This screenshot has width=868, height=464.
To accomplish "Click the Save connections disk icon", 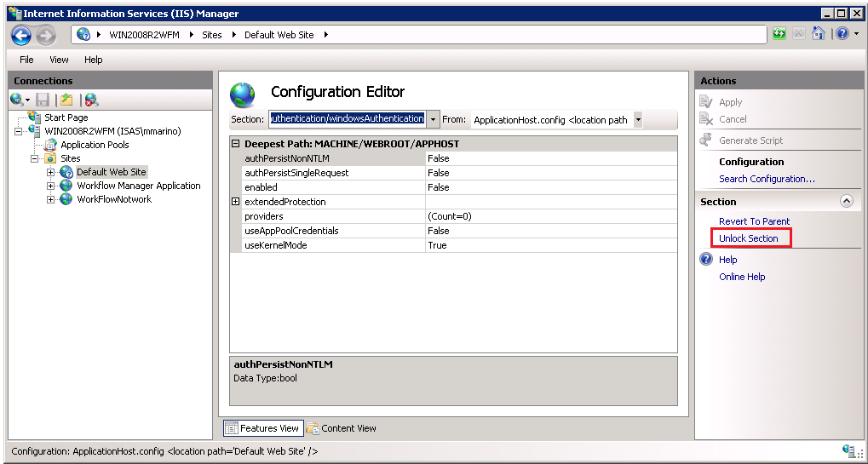I will (43, 100).
